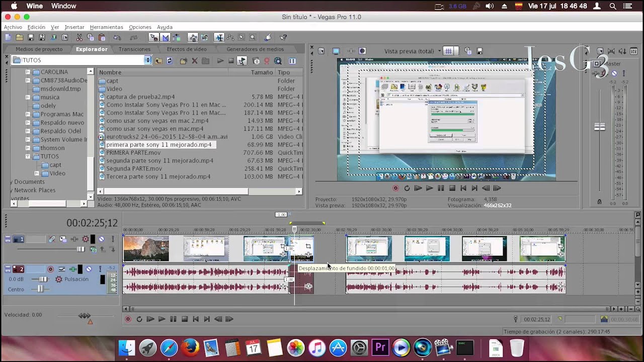Open the Archivo menu
Viewport: 644px width, 362px height.
(13, 27)
